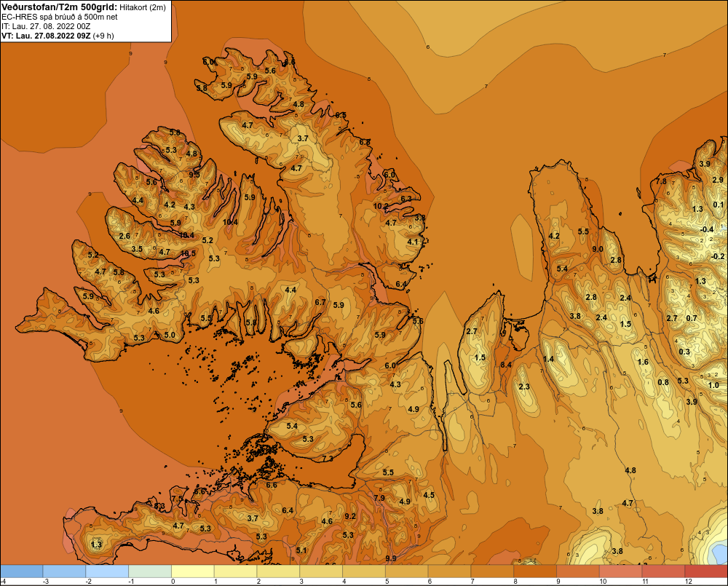This screenshot has height=586, width=728.
Task: Click the legend color band between 3 and 4
Action: click(x=321, y=571)
